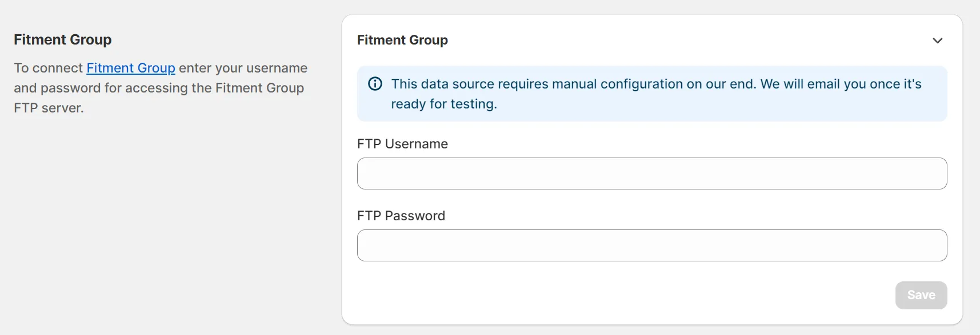Click the left-side Fitment Group section heading

(x=63, y=39)
